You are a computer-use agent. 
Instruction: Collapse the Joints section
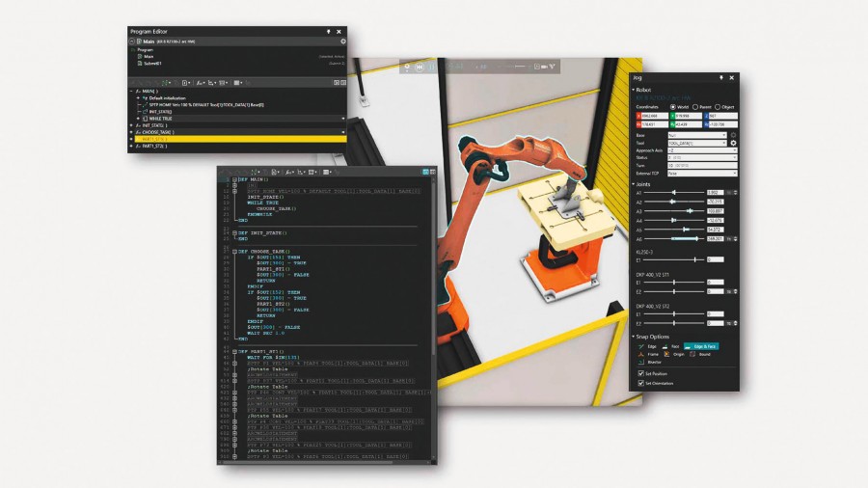[634, 184]
